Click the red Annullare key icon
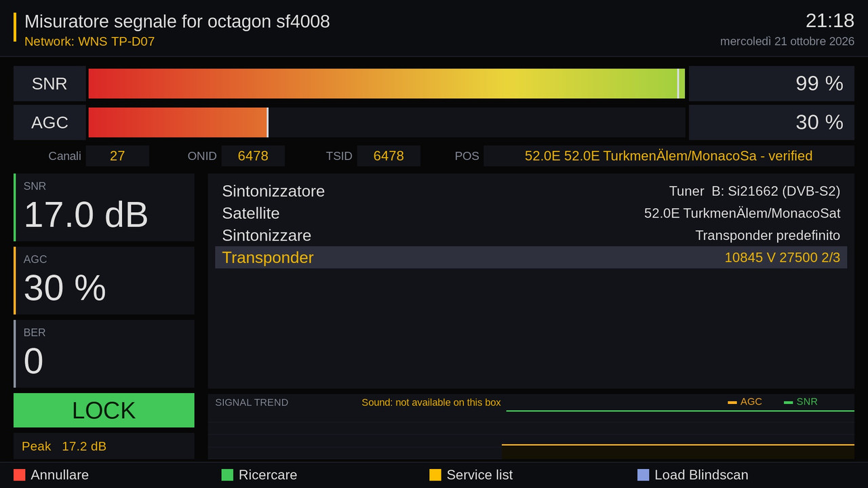Screen dimensions: 868x488 click(19, 475)
